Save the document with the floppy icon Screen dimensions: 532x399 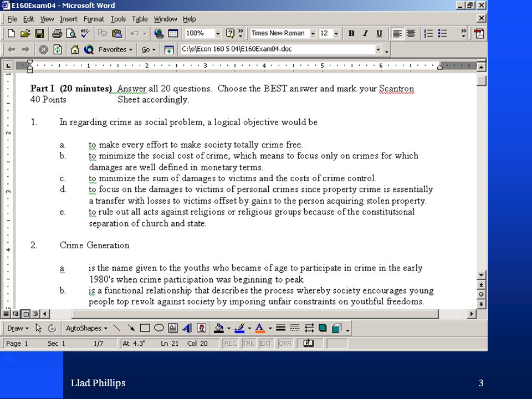pyautogui.click(x=40, y=33)
